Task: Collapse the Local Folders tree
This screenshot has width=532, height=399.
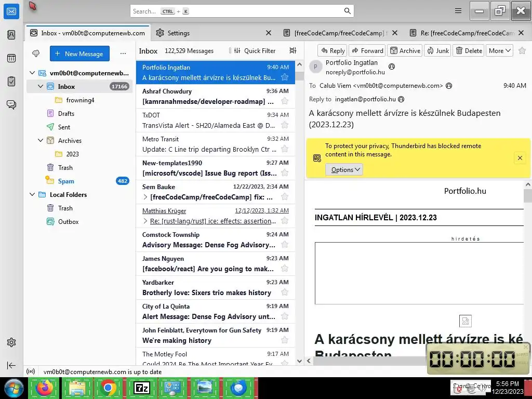Action: [32, 194]
